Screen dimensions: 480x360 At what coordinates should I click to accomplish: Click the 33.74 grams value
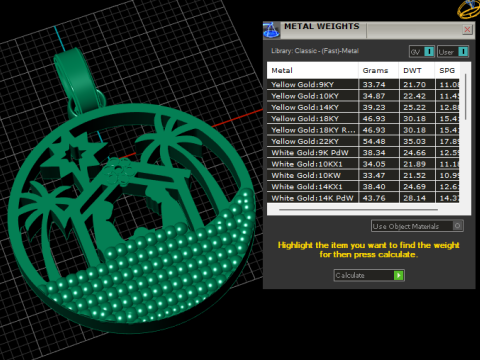pos(374,85)
